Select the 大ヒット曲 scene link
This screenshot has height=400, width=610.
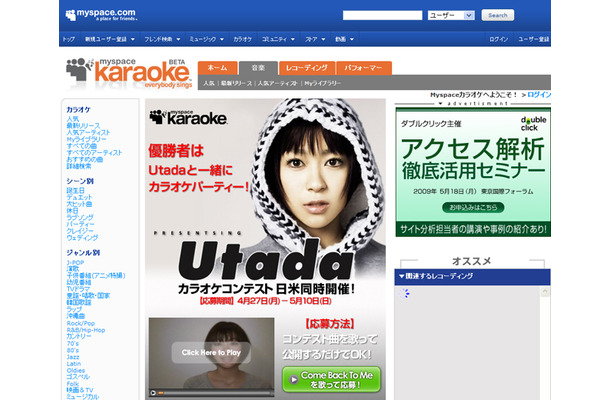(79, 204)
